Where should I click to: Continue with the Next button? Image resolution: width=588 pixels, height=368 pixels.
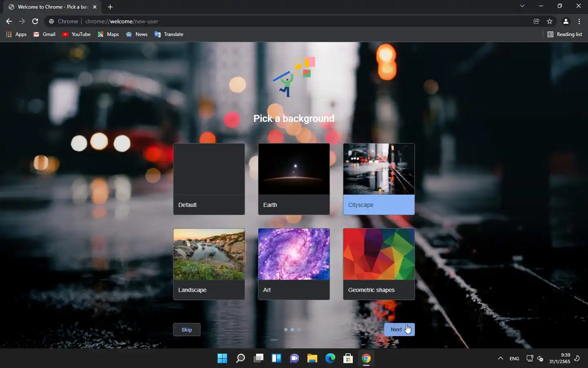coord(399,330)
